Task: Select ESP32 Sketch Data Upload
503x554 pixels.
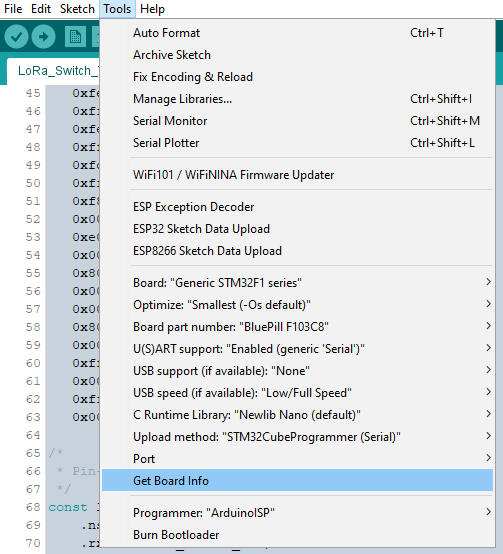Action: (x=297, y=229)
